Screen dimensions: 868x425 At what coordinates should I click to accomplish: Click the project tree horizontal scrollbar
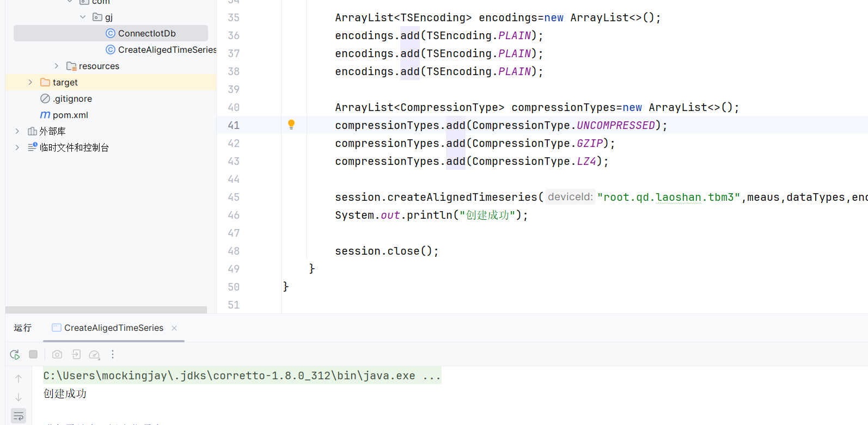[106, 310]
